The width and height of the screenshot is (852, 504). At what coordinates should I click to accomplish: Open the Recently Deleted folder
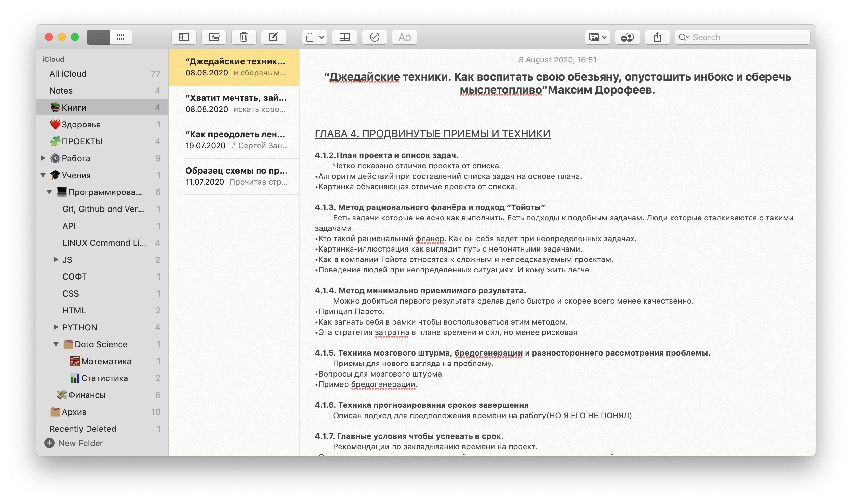(x=83, y=429)
